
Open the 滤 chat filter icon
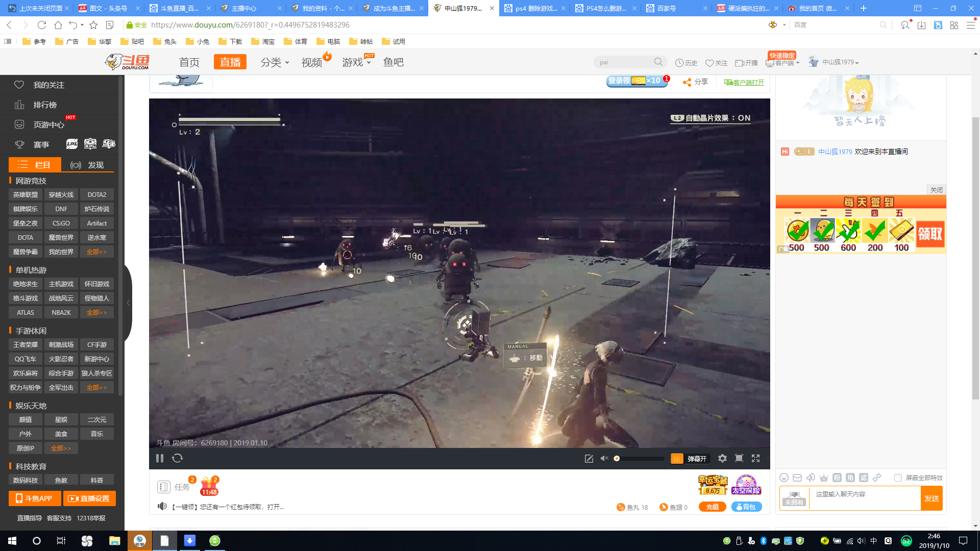coord(864,478)
